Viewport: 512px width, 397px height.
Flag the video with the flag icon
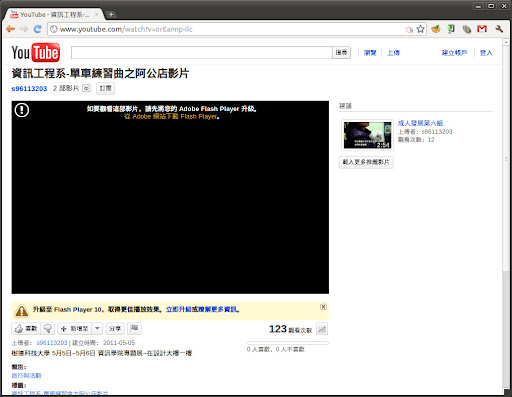[x=134, y=328]
